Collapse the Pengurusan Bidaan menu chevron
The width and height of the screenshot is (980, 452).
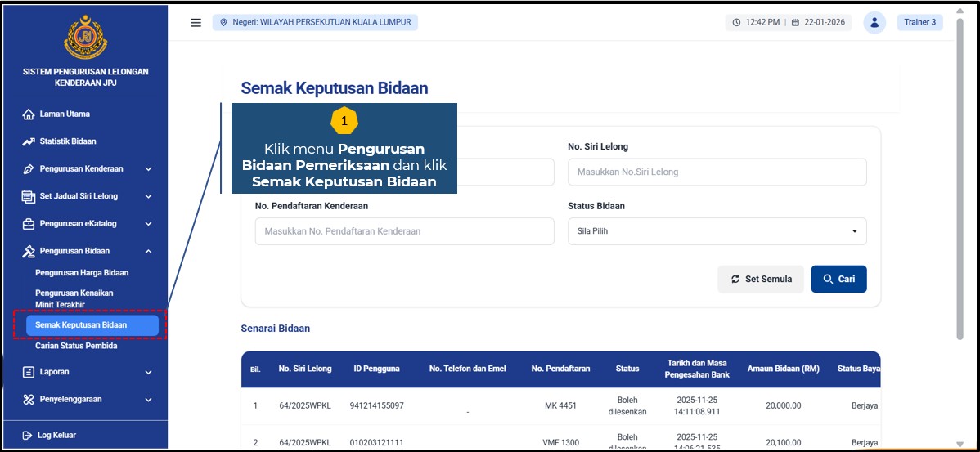[x=148, y=252]
